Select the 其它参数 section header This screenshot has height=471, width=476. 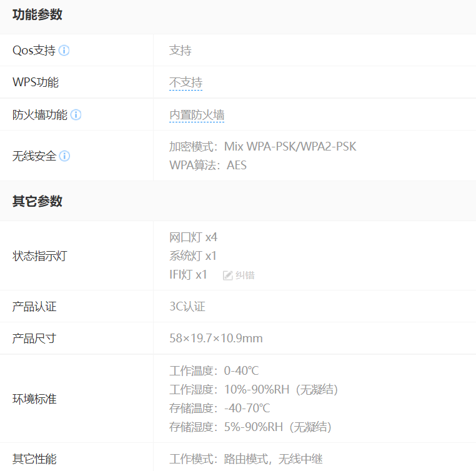tap(37, 202)
